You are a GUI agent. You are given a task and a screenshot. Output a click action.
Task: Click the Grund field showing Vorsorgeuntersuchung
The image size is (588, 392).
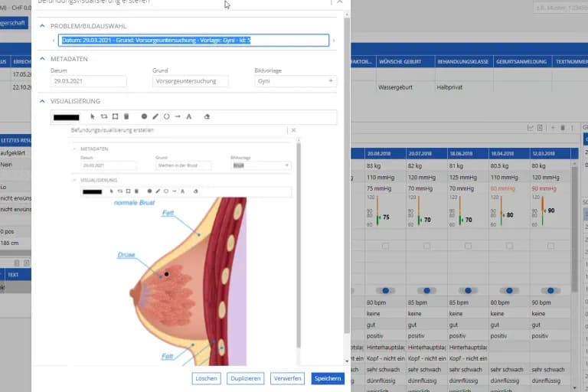[190, 81]
